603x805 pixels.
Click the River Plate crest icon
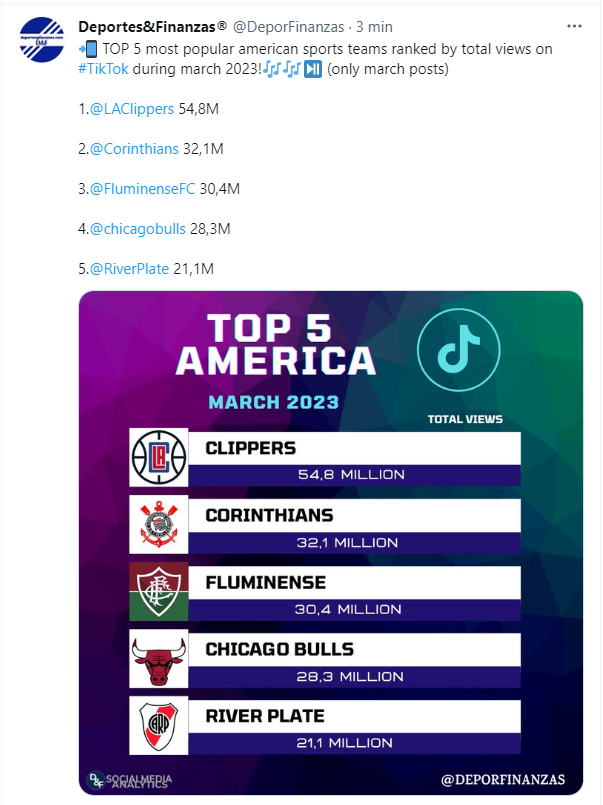(x=159, y=725)
